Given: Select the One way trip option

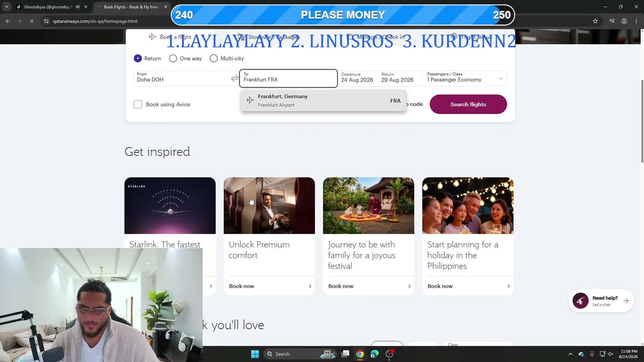Looking at the screenshot, I should coord(173,58).
